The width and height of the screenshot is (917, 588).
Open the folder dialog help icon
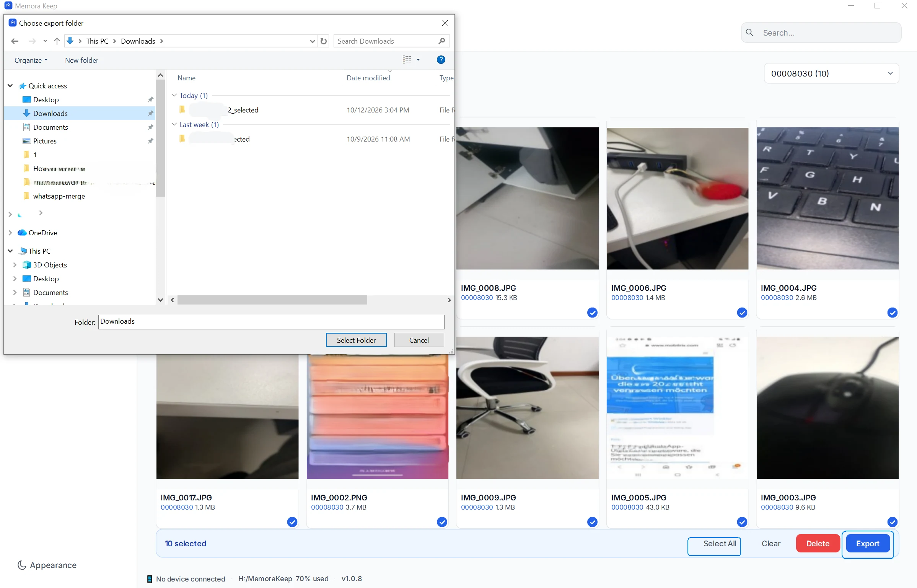tap(441, 60)
